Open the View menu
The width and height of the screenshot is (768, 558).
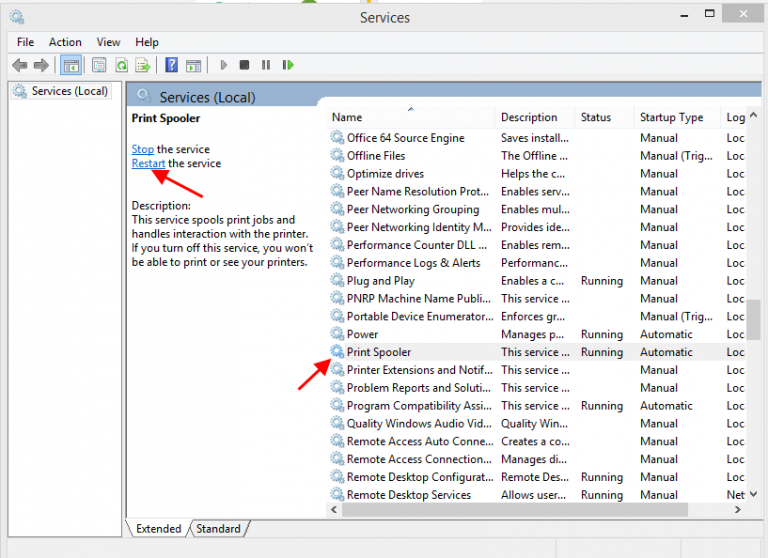(x=108, y=42)
